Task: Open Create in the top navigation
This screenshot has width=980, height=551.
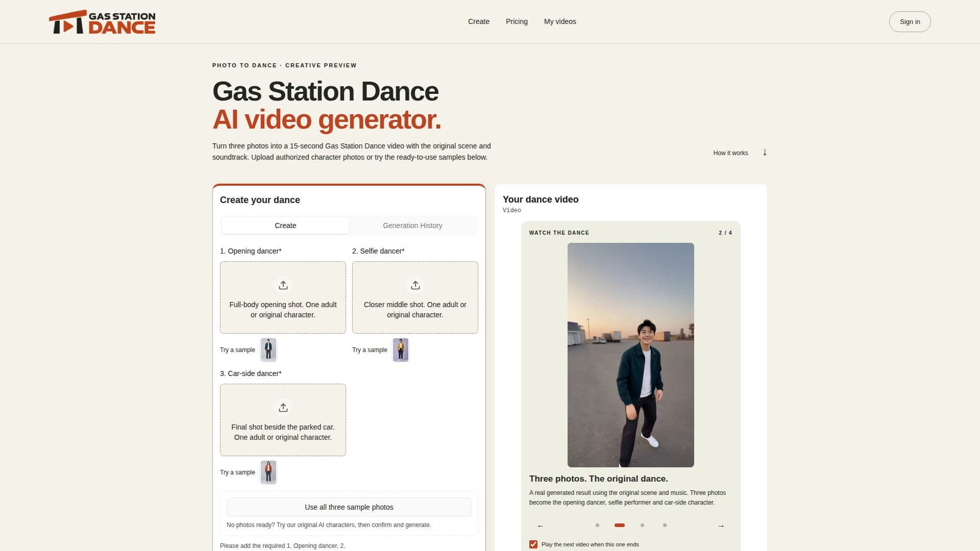Action: [479, 21]
